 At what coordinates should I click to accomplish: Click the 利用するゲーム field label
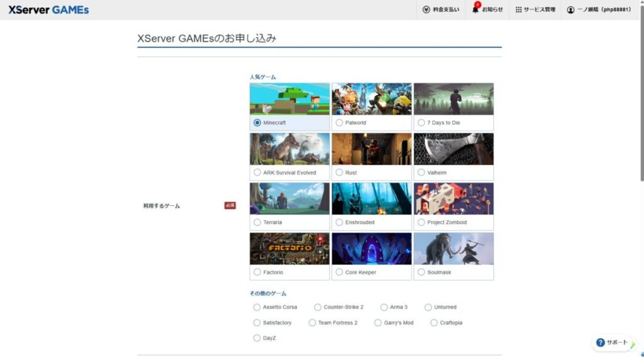point(162,206)
